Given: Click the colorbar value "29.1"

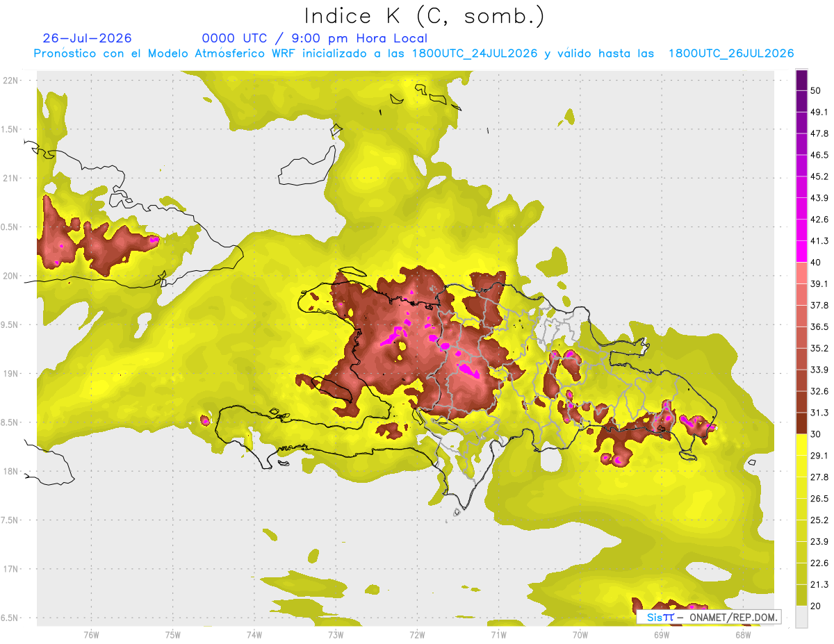Looking at the screenshot, I should tap(819, 456).
